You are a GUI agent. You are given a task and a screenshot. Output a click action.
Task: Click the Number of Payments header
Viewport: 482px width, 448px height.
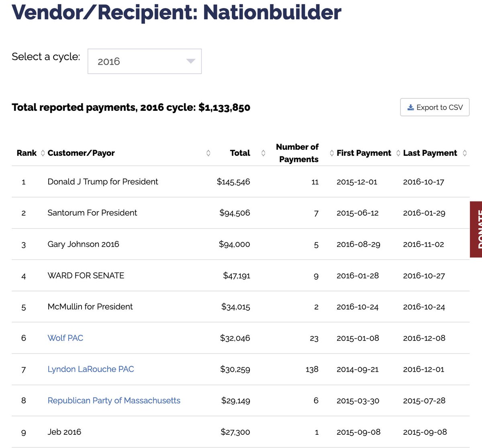(x=297, y=153)
